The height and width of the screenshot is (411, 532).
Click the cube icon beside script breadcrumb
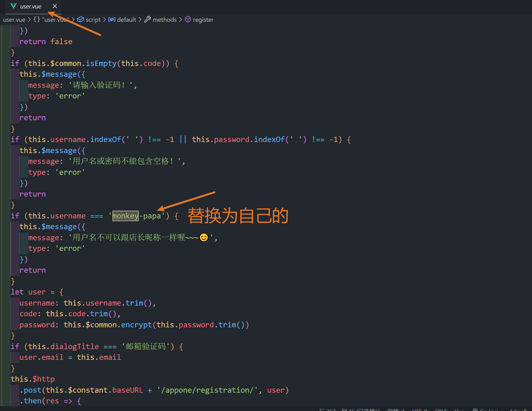point(80,20)
